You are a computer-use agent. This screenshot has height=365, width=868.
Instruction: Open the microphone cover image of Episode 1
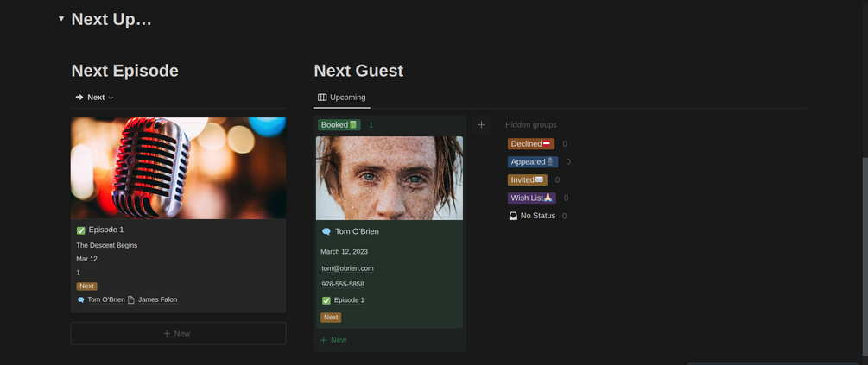click(x=178, y=168)
